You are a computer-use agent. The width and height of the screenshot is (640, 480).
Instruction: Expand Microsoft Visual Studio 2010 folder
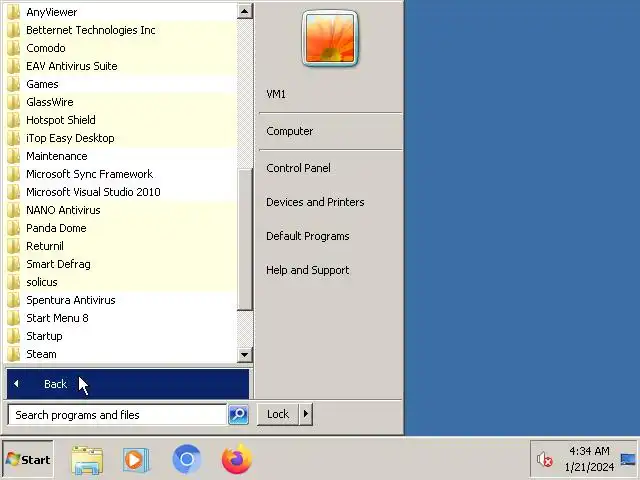[x=121, y=192]
